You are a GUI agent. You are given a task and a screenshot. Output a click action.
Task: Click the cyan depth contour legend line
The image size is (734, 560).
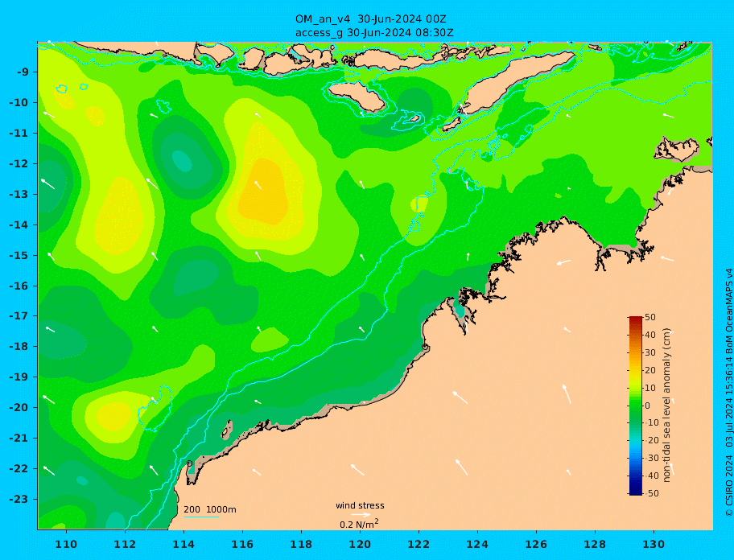click(x=201, y=517)
